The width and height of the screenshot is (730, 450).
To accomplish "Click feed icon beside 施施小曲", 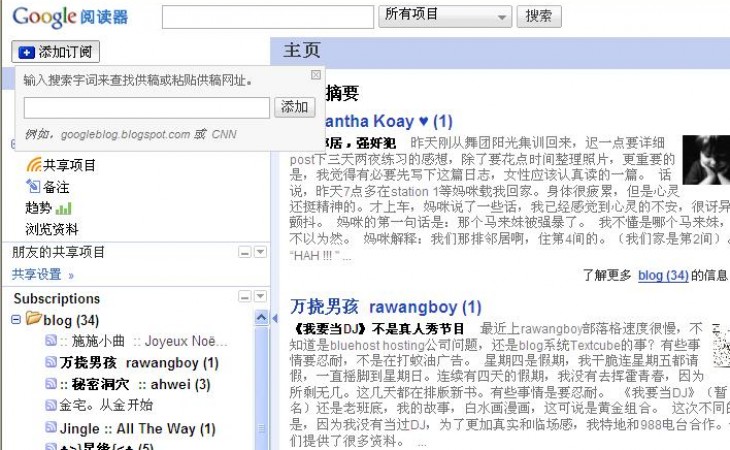I will click(x=51, y=341).
